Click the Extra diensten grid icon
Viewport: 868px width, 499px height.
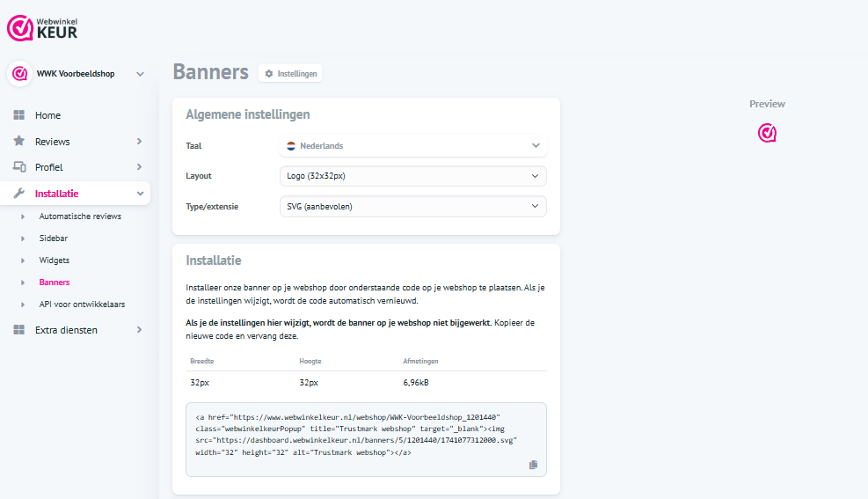pos(19,330)
